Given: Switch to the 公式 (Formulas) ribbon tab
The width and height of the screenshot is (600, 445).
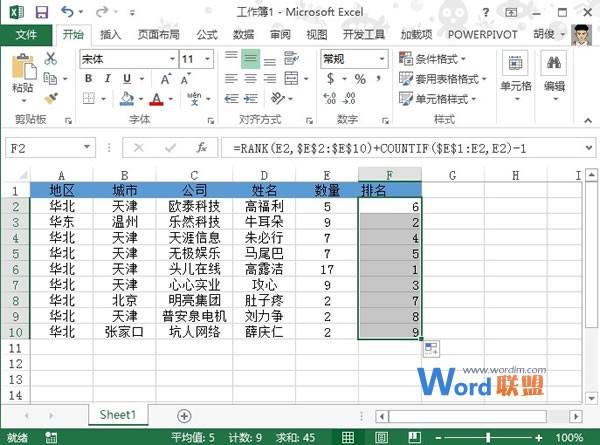Looking at the screenshot, I should (x=207, y=34).
